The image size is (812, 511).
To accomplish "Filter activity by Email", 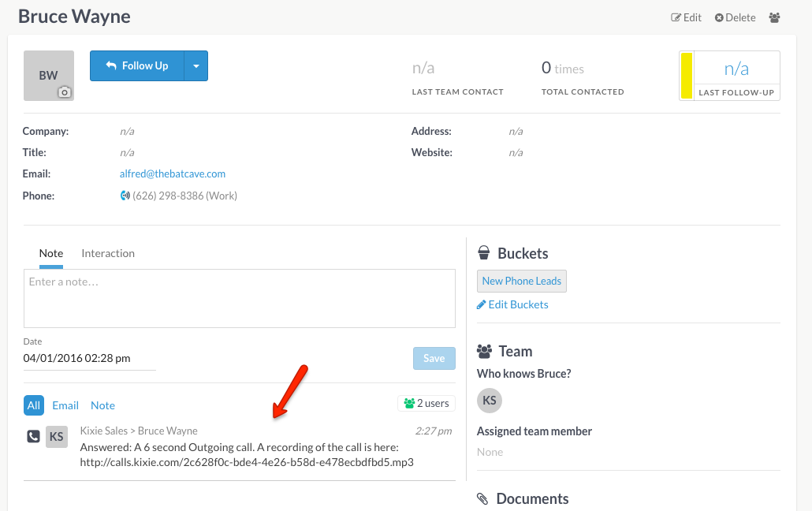I will tap(65, 405).
